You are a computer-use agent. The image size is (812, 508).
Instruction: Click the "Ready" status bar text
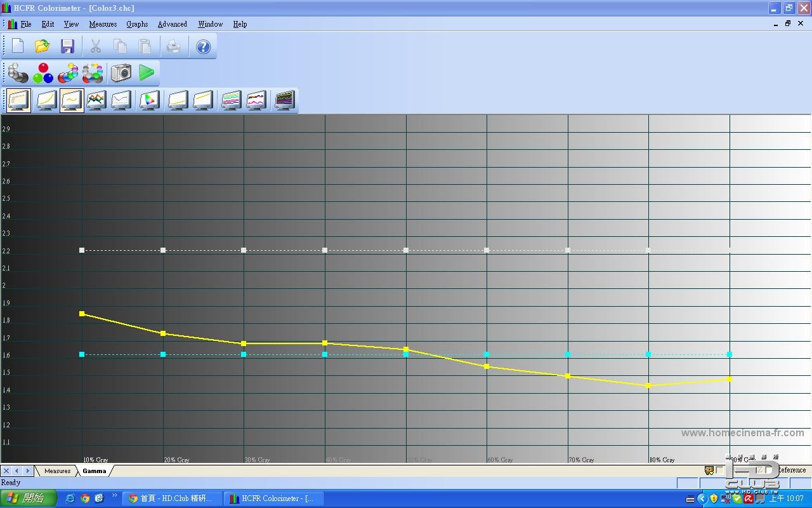pyautogui.click(x=11, y=483)
